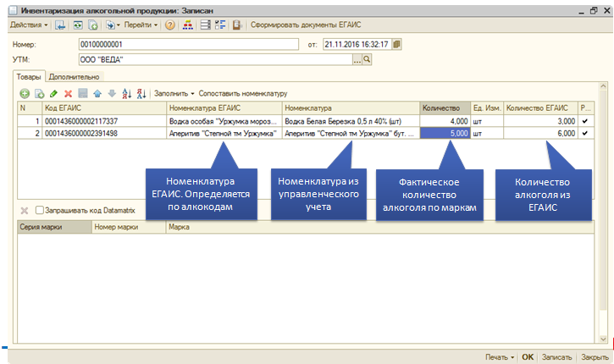Sort rows ascending with the А-Я icon
614x364 pixels.
[126, 94]
